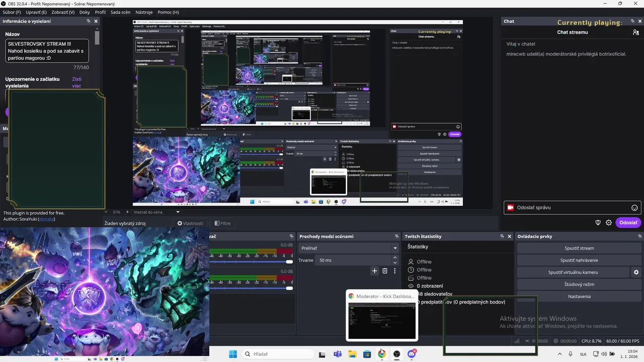Screen dimensions: 644x362
Task: Open File Explorer from taskbar
Action: pos(352,354)
